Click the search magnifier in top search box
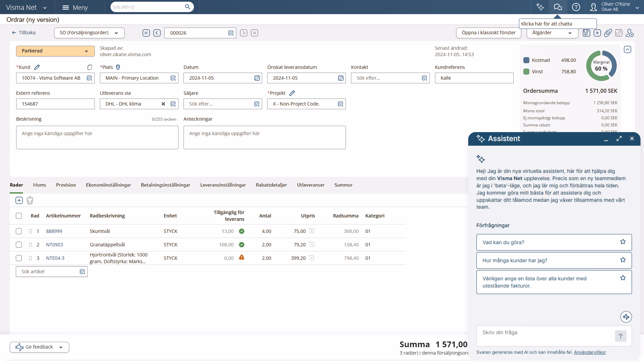 pos(188,7)
